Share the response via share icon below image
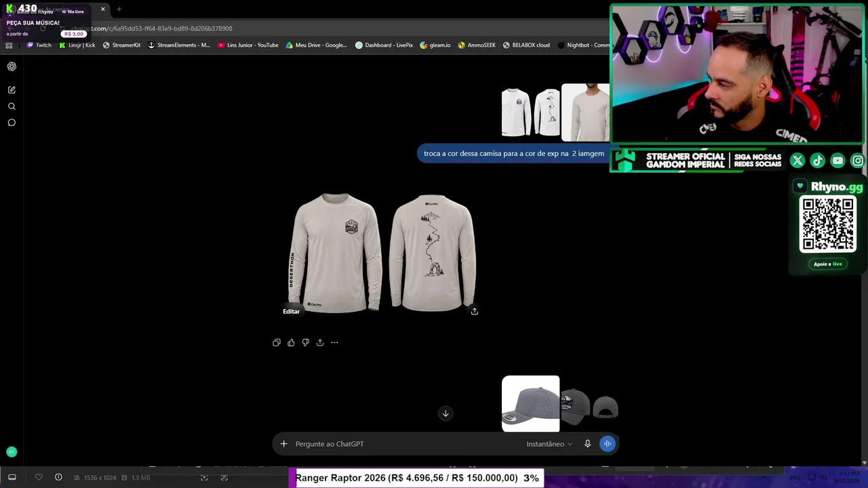Image resolution: width=868 pixels, height=488 pixels. click(x=320, y=342)
